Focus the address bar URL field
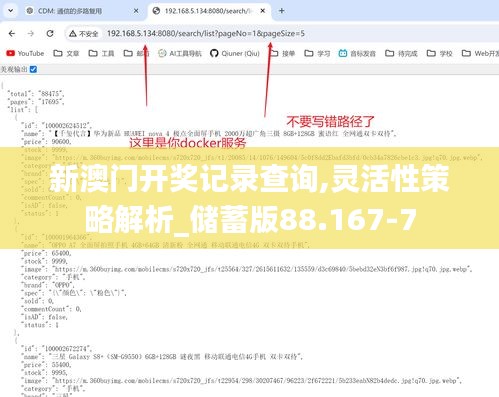Screen dimensions: 499x397 206,33
